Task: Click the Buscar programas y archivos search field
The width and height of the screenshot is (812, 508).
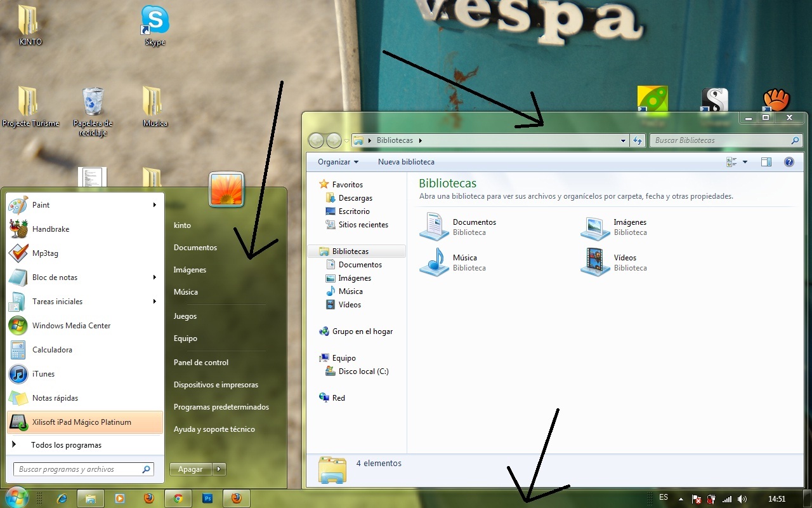Action: click(76, 469)
